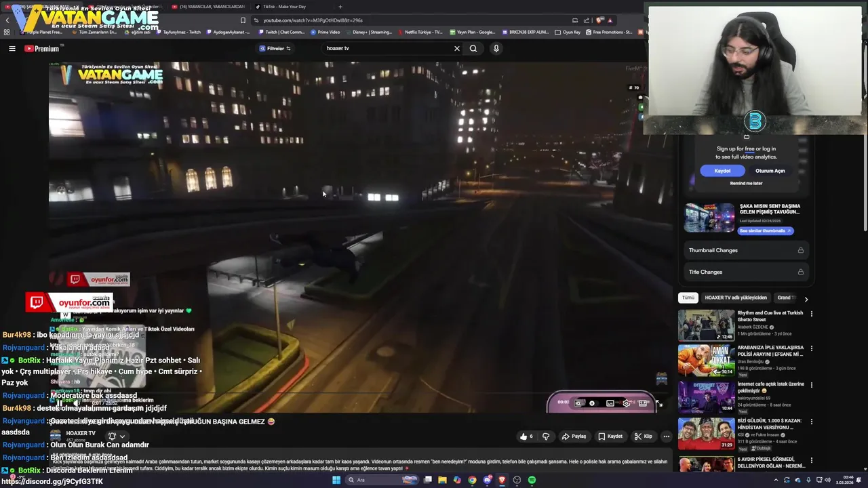Open the Oyun Key bookmarks folder

coord(568,32)
